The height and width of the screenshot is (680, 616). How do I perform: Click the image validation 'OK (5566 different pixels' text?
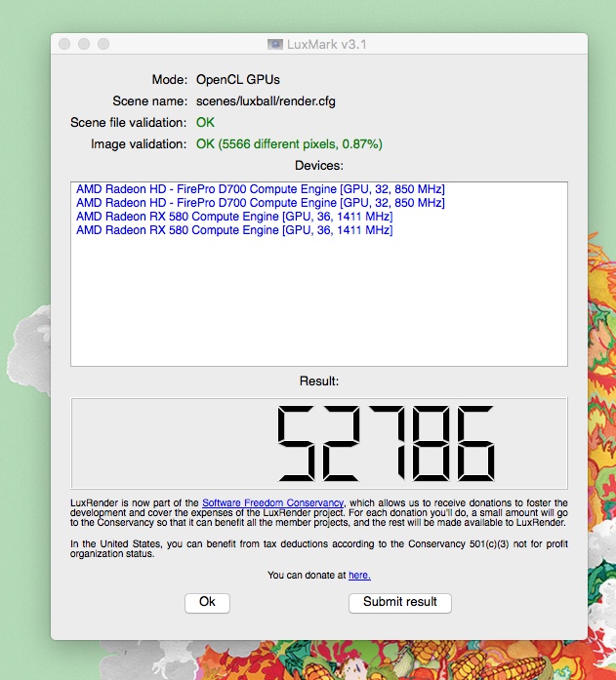pyautogui.click(x=289, y=144)
